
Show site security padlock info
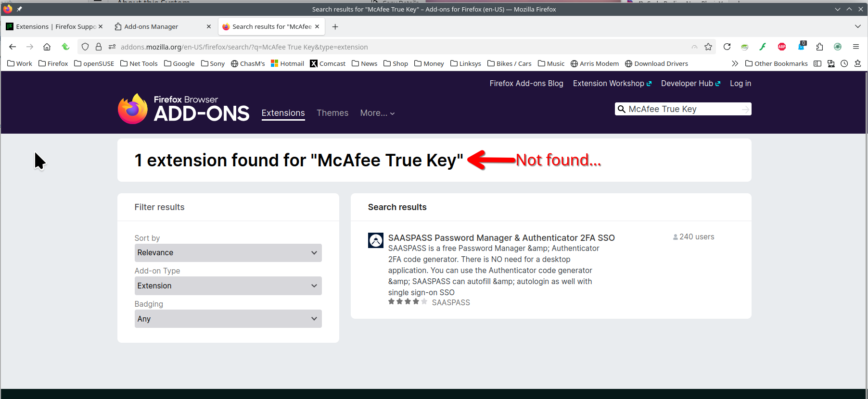(x=99, y=47)
